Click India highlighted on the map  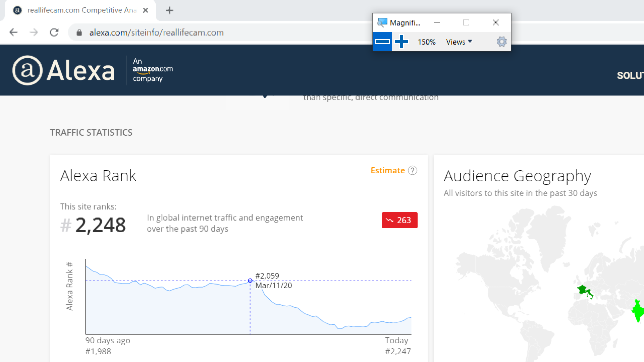(638, 311)
